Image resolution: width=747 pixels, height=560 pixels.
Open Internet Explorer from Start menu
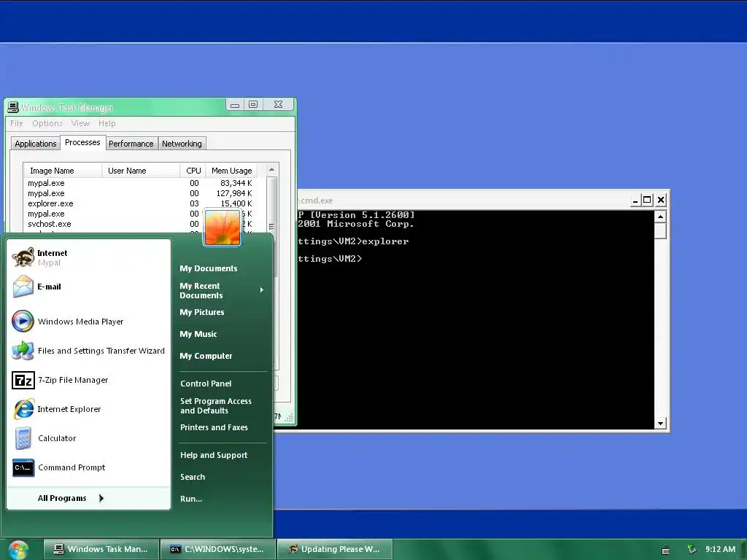tap(88, 409)
